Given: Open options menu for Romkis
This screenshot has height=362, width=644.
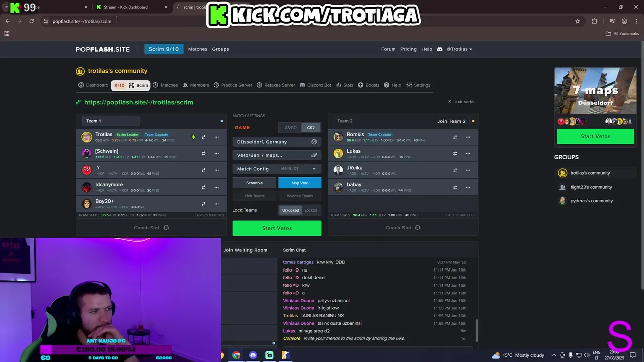Looking at the screenshot, I should click(468, 137).
